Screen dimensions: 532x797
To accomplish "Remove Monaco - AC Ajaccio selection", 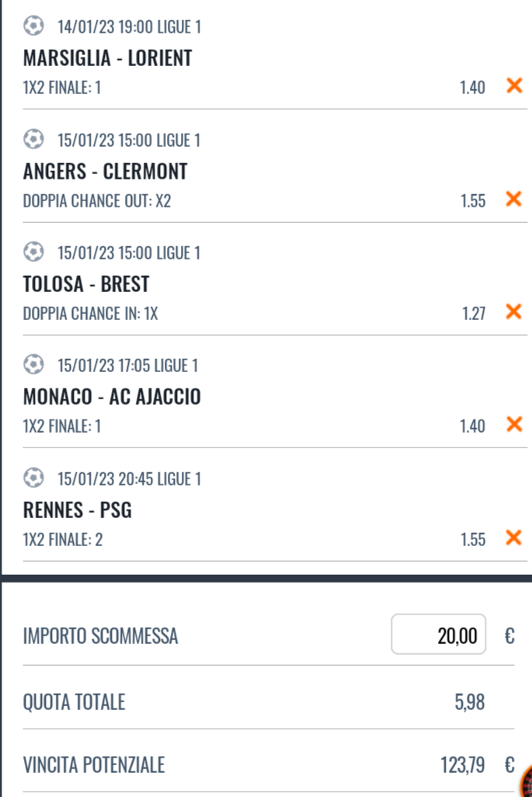I will pyautogui.click(x=513, y=425).
